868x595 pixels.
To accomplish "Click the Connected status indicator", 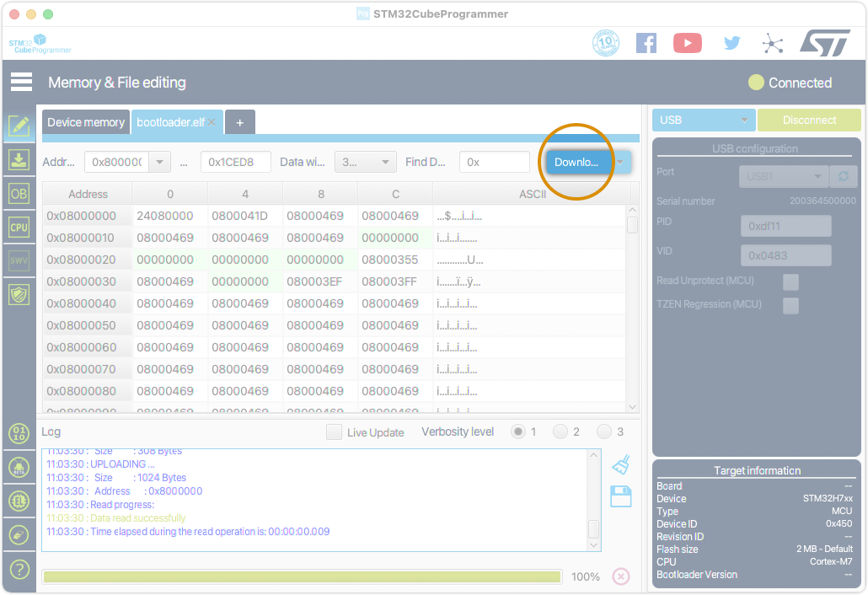I will 790,83.
